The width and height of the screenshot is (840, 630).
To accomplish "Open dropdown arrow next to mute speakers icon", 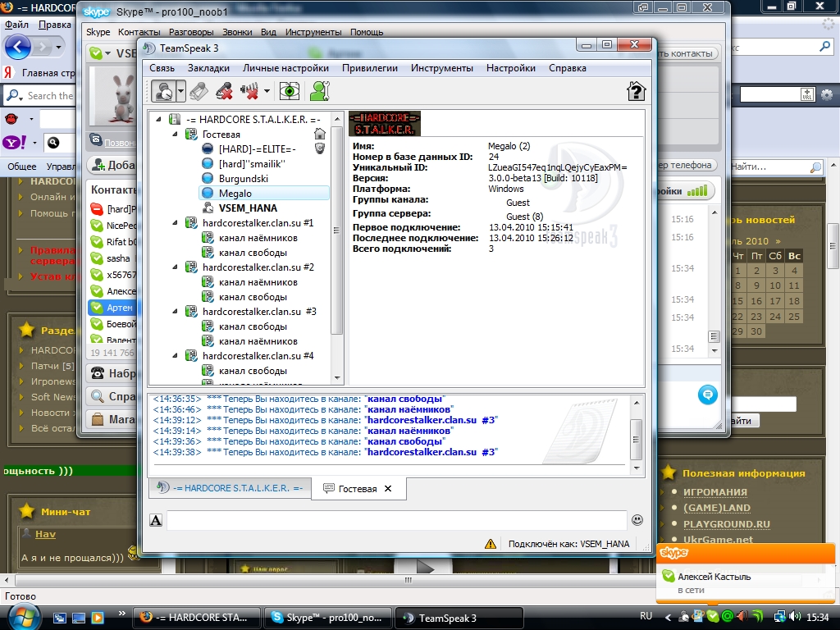I will click(x=267, y=91).
